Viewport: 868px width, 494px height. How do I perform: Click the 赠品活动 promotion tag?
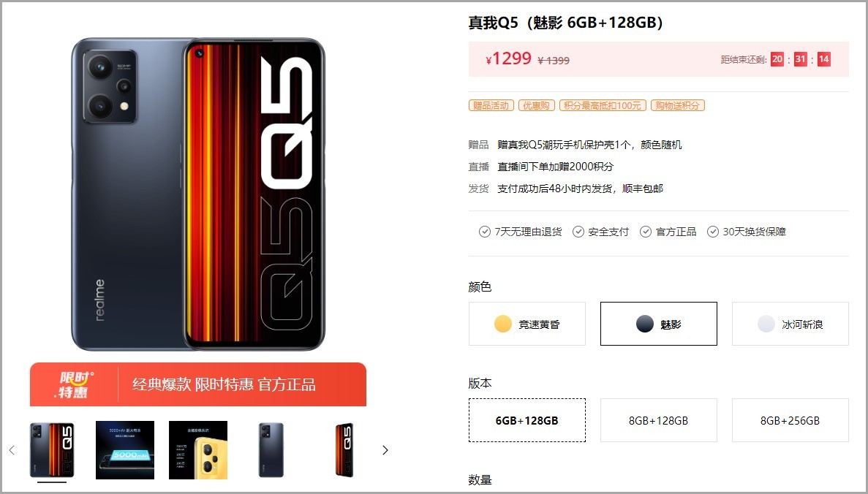pos(491,106)
